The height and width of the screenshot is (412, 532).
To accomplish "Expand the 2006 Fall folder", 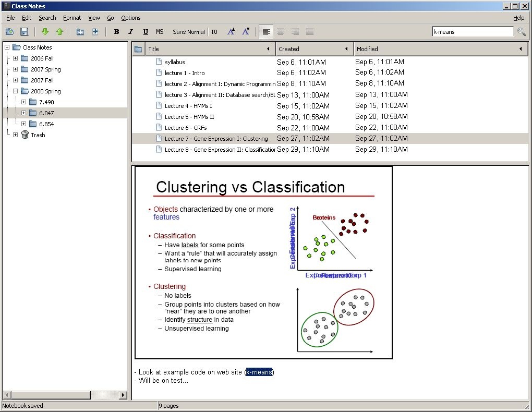I will (x=15, y=58).
